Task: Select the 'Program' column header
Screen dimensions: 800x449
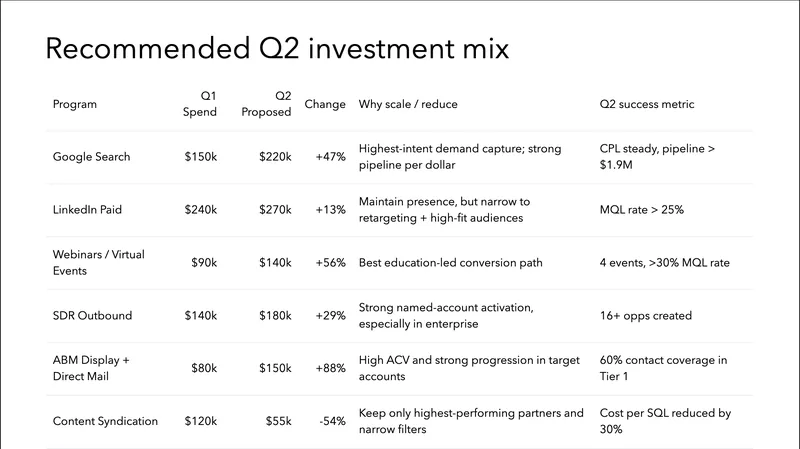Action: [x=73, y=104]
